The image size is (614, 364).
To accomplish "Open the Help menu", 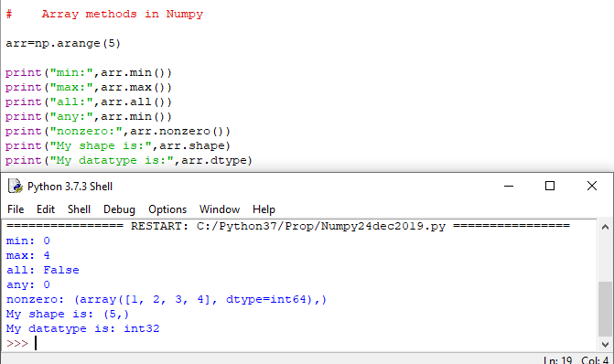I will click(264, 209).
